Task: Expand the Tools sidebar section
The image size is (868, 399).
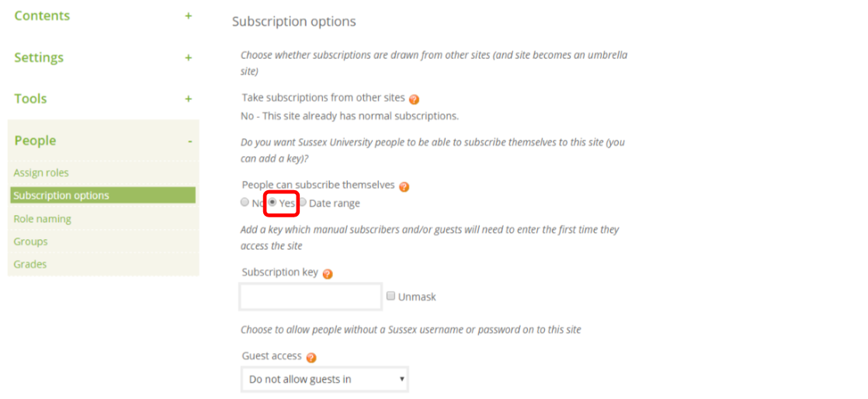Action: [188, 99]
